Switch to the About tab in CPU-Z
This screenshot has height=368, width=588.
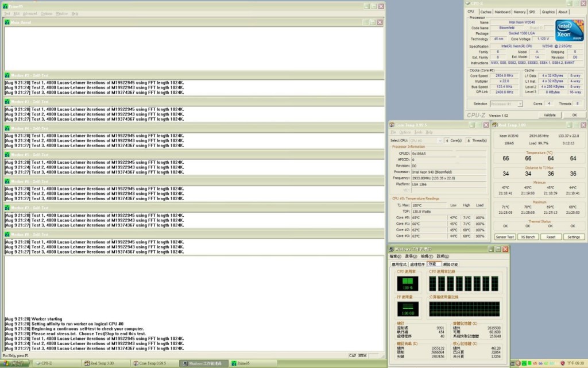[x=563, y=12]
